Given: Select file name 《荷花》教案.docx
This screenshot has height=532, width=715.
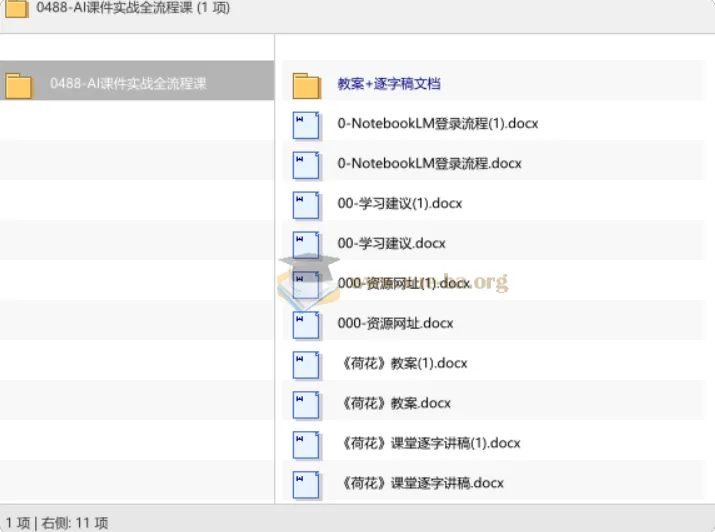Looking at the screenshot, I should click(395, 403).
